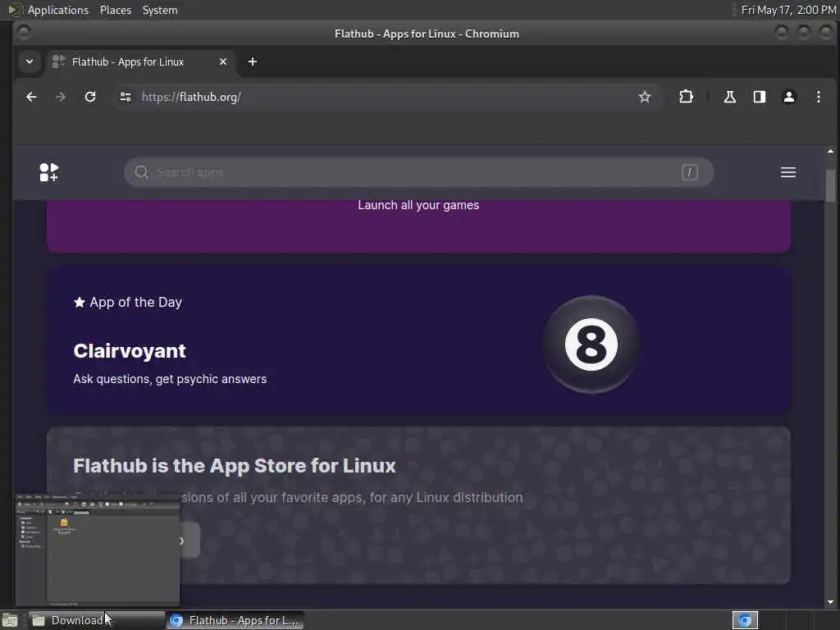The image size is (840, 630).
Task: Click Flathub is the App Store heading
Action: [x=234, y=466]
